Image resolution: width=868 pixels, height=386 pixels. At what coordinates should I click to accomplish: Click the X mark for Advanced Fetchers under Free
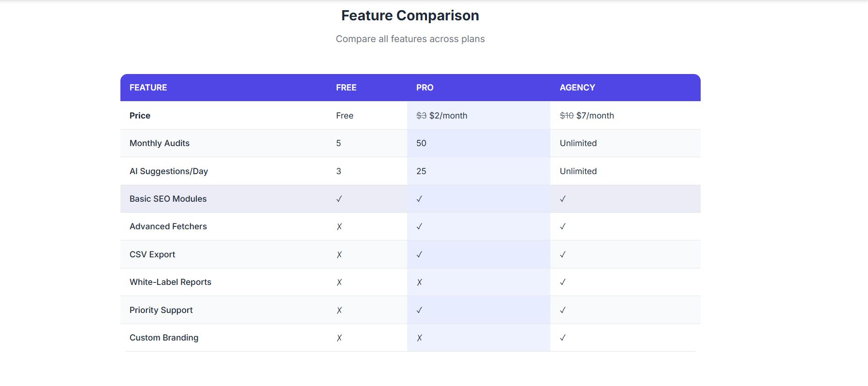point(339,226)
